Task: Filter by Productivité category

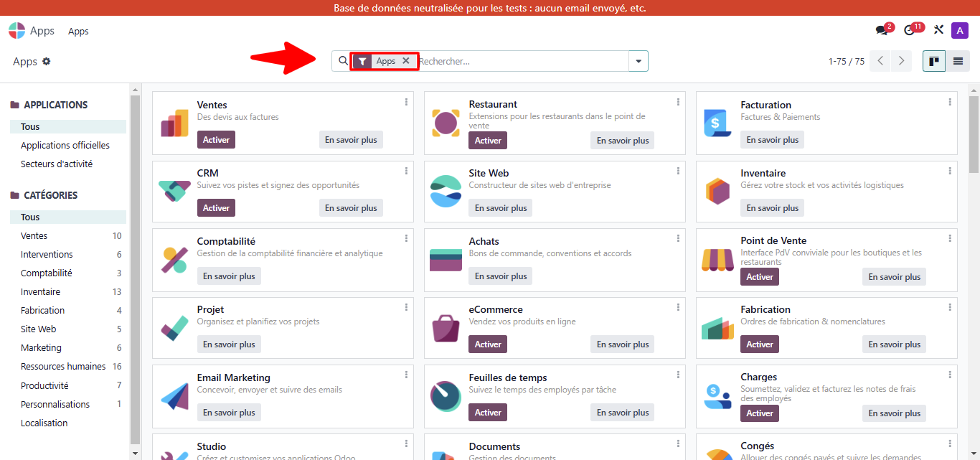Action: [x=68, y=385]
